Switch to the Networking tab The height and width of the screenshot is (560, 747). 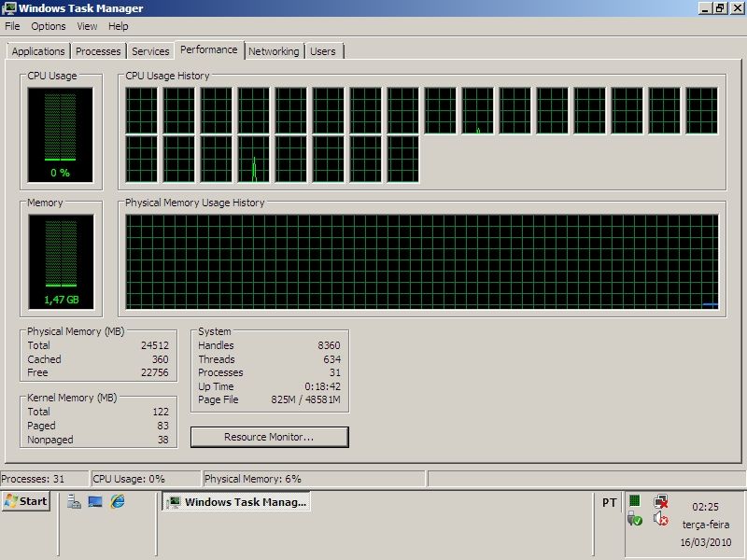point(274,51)
